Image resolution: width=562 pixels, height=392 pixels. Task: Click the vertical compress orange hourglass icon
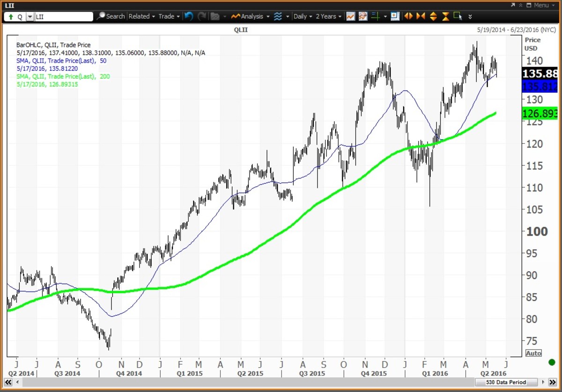(x=445, y=16)
